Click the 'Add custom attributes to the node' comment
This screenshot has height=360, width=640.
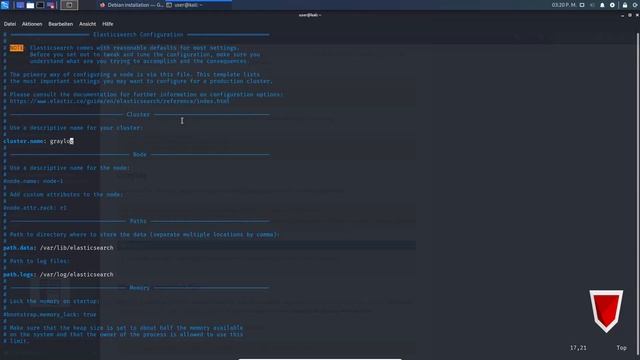click(66, 194)
